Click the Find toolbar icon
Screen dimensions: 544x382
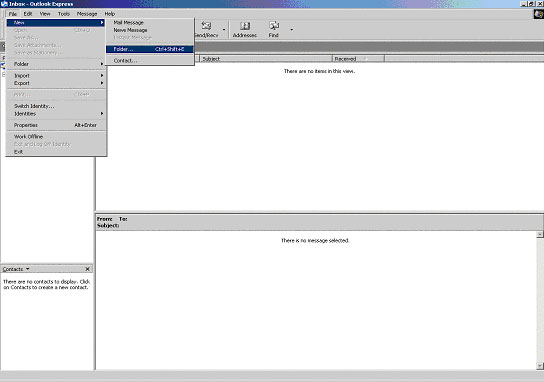pos(274,29)
